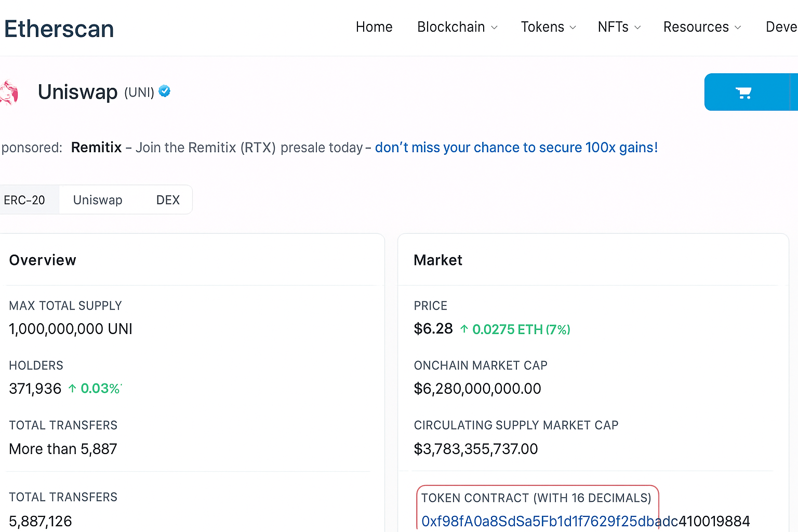The image size is (798, 532).
Task: Click the $6.28 price value
Action: point(433,329)
